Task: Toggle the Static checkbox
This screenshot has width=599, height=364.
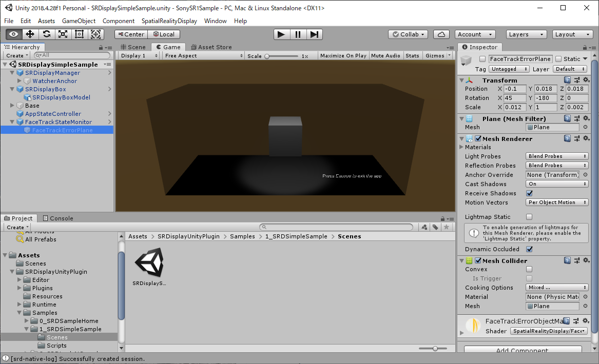Action: 558,59
